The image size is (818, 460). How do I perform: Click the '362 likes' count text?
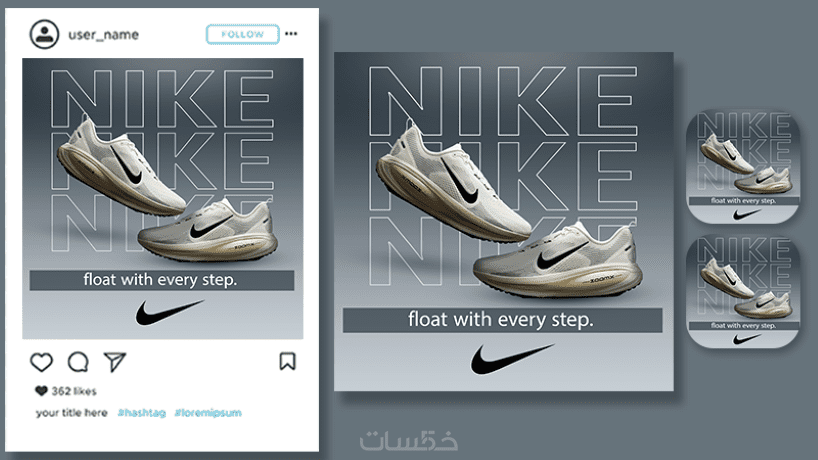[74, 391]
